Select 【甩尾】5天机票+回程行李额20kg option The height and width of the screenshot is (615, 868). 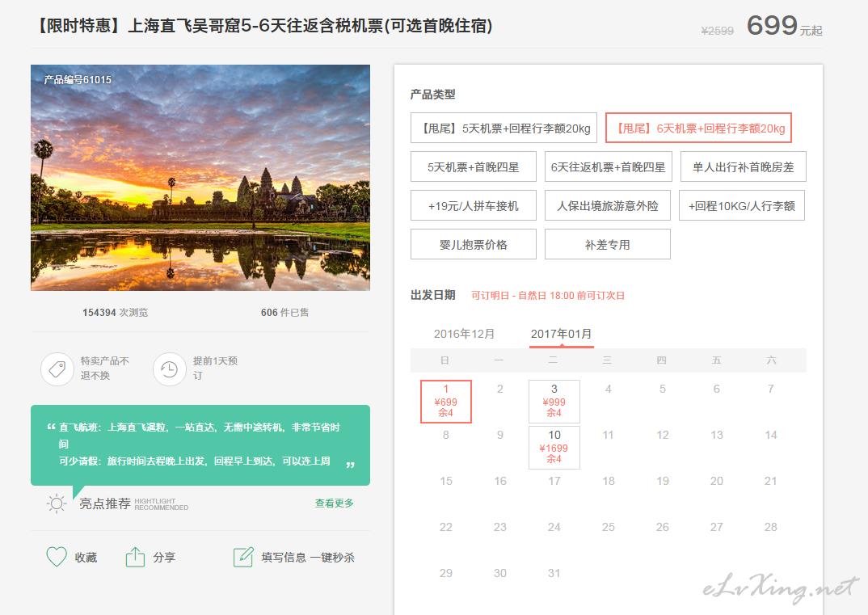click(x=504, y=128)
